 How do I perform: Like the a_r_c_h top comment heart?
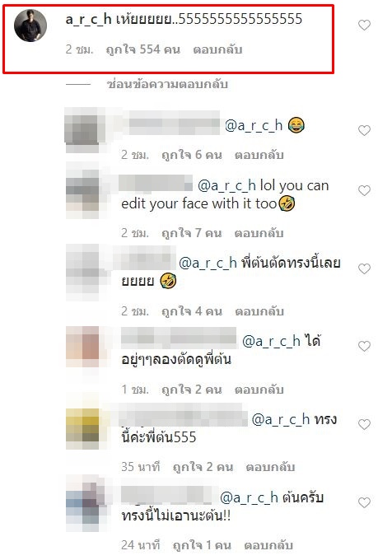(x=364, y=25)
